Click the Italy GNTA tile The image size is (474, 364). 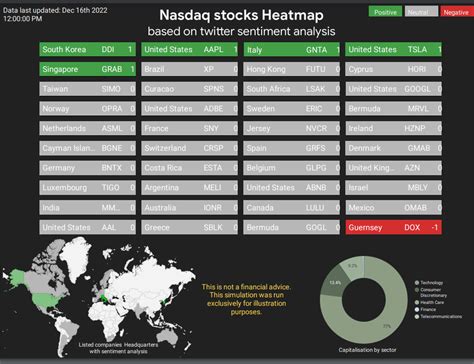(292, 49)
